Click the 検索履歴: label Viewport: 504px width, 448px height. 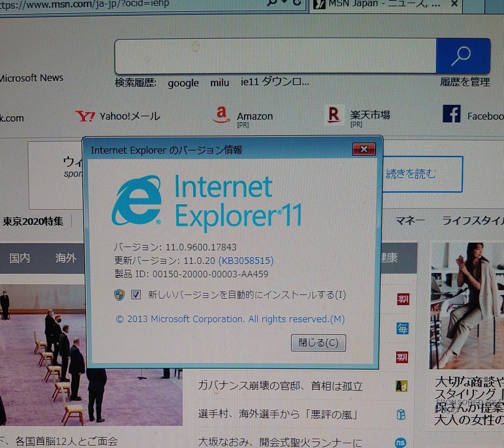(136, 83)
